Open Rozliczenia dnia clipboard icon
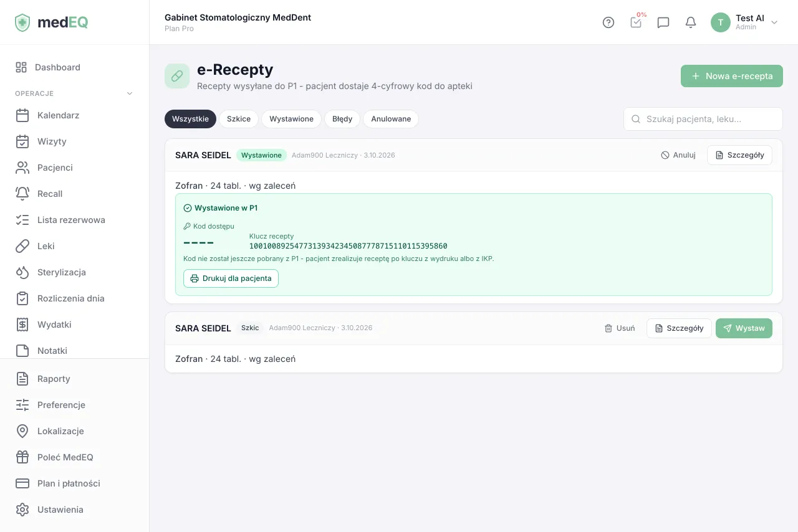 click(x=22, y=298)
